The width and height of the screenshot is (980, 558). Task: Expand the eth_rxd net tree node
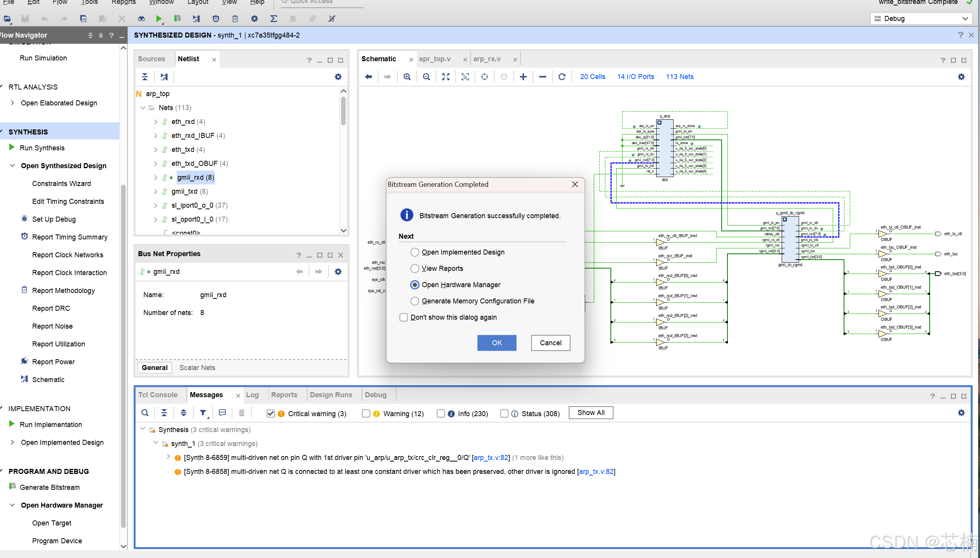coord(155,122)
